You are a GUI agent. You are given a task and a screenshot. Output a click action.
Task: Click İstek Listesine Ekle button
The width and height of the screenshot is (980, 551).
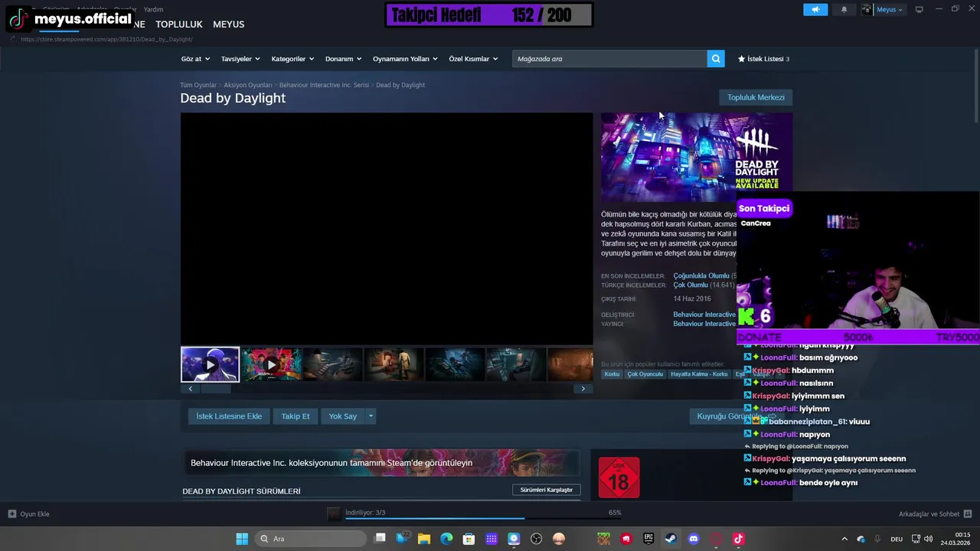click(229, 416)
